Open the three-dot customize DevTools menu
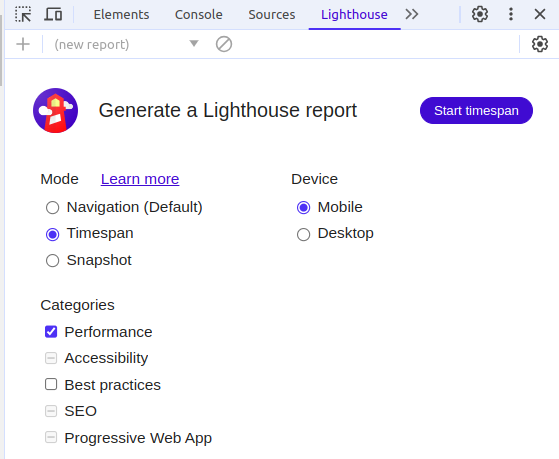This screenshot has width=559, height=459. click(511, 15)
